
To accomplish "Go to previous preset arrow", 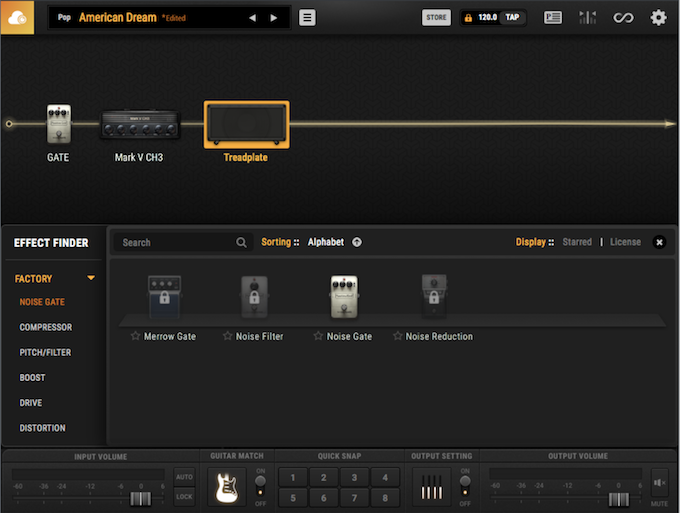I will 252,18.
